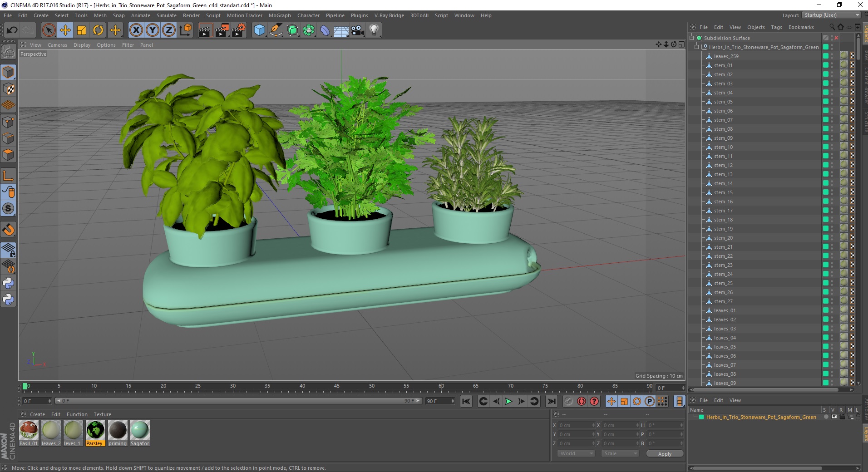Enable the Workplane mode icon
Image resolution: width=868 pixels, height=472 pixels.
(8, 105)
